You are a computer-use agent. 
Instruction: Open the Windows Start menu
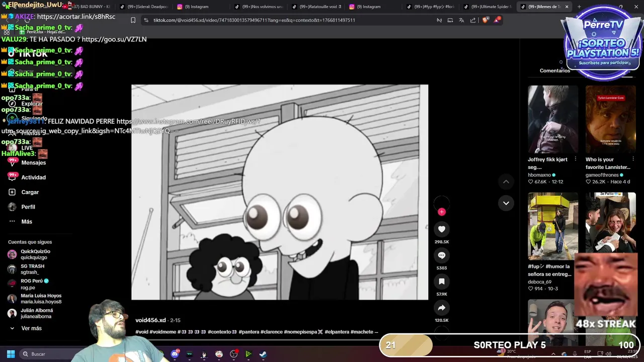pyautogui.click(x=11, y=354)
